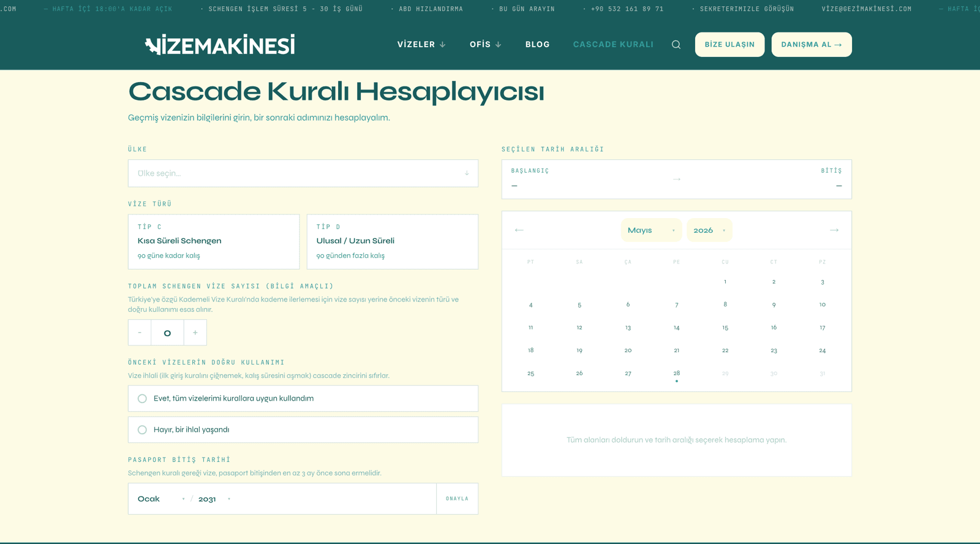Viewport: 980px width, 544px height.
Task: Pick May 21 in calendar
Action: point(677,350)
